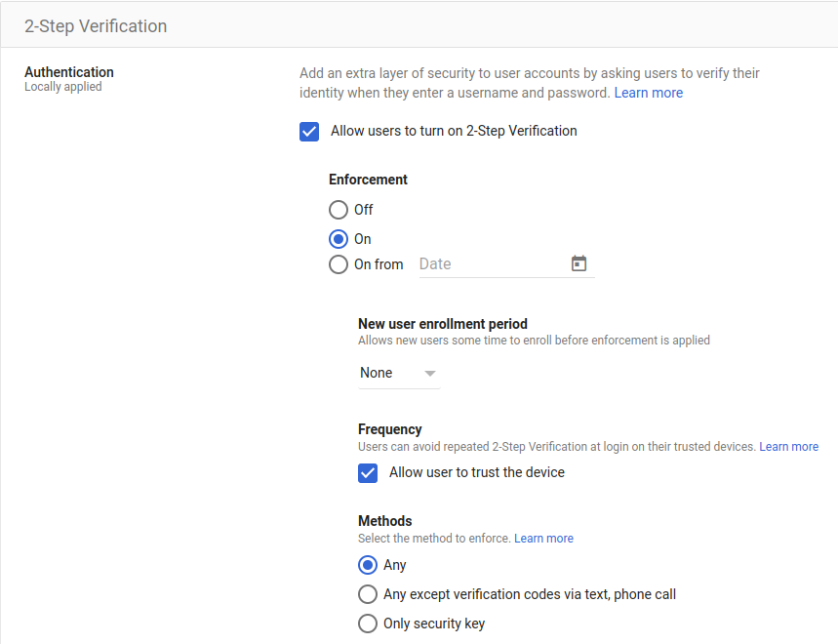Click the 2-Step Verification page header

[x=96, y=25]
